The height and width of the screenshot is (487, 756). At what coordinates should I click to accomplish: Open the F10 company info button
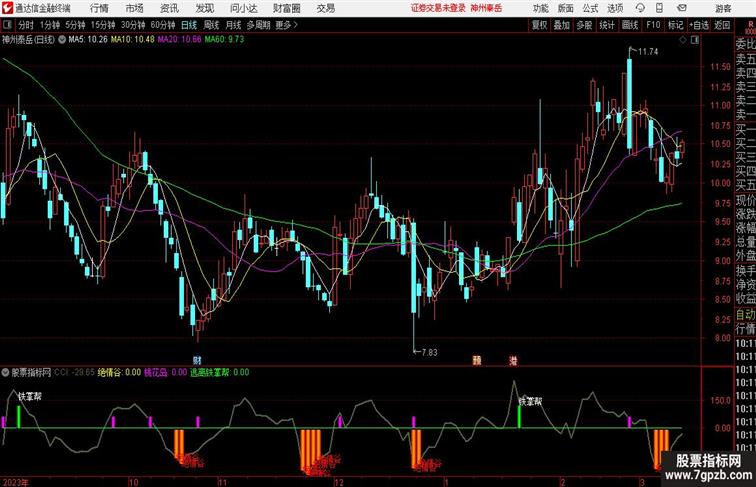point(653,25)
